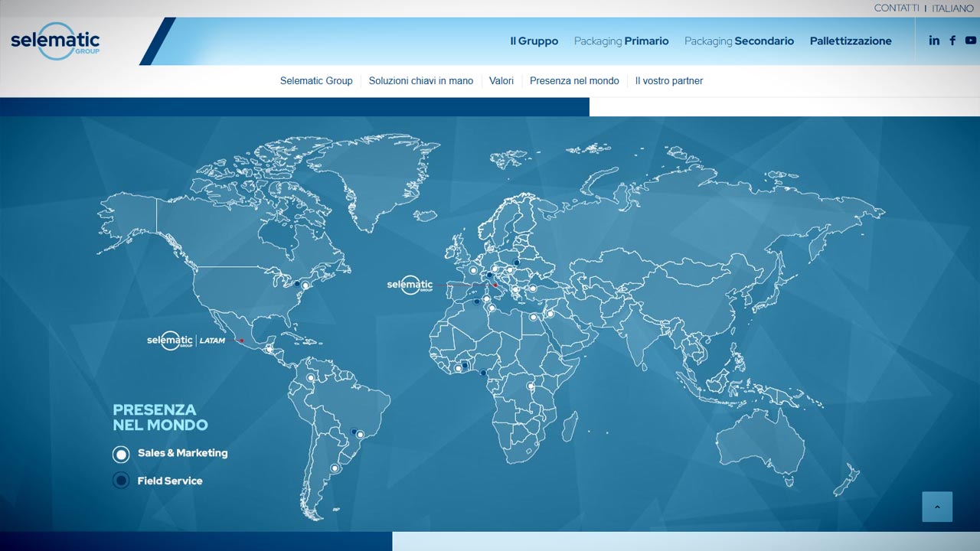Open the LinkedIn social icon
Viewport: 980px width, 551px height.
[934, 41]
